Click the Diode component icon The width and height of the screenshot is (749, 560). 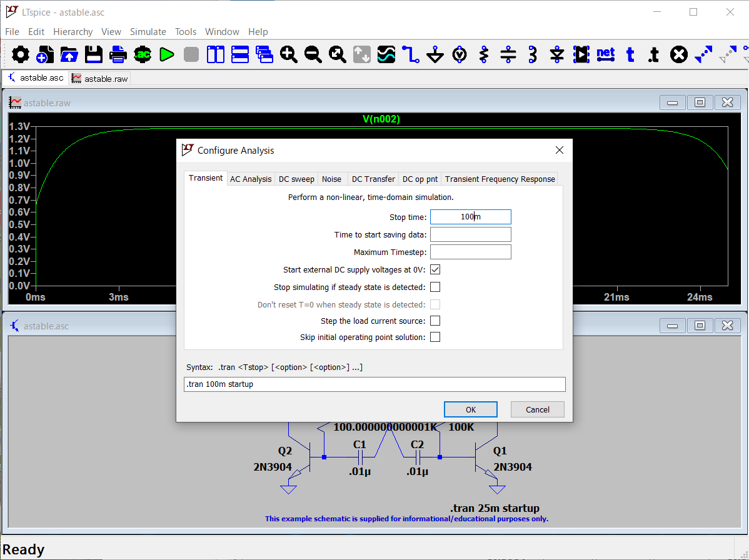pos(557,55)
